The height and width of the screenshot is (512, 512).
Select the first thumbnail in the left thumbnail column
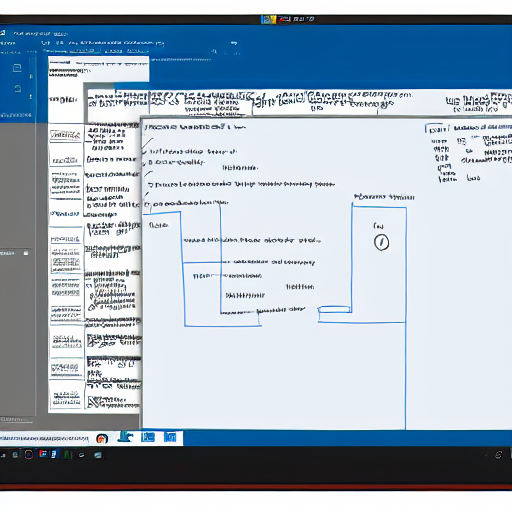pos(65,135)
